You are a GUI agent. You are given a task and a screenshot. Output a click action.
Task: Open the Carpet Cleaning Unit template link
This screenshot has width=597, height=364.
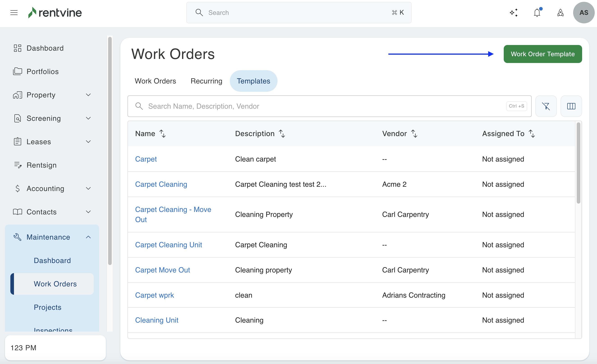point(168,245)
